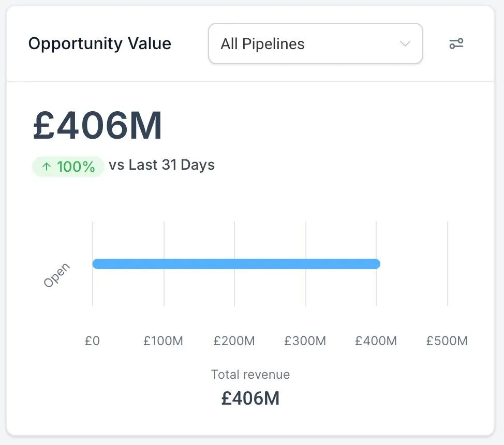
Task: Open the widget filter settings icon
Action: tap(456, 43)
